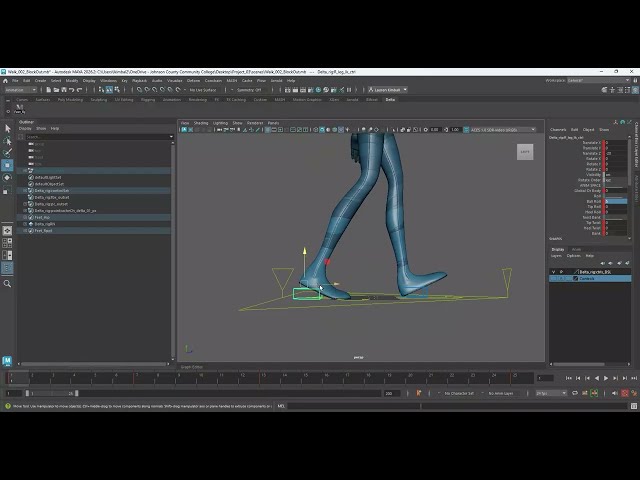The height and width of the screenshot is (480, 640).
Task: Toggle the single pane layout icon
Action: pos(7,231)
